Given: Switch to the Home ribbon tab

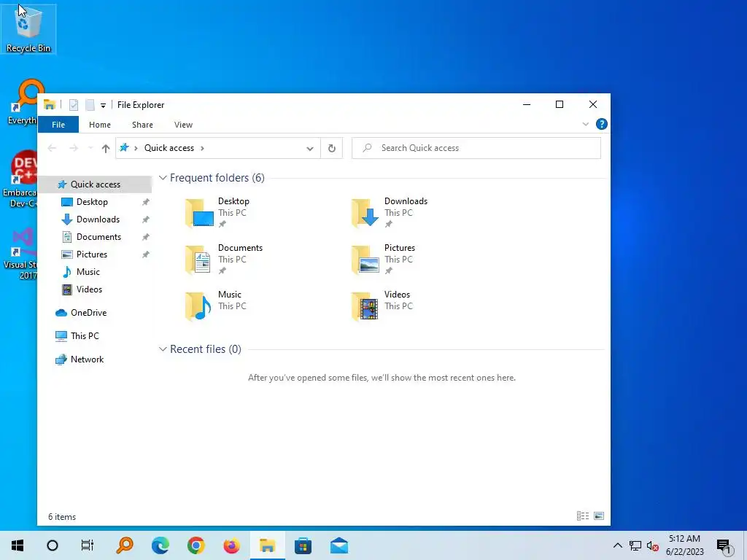Looking at the screenshot, I should pyautogui.click(x=99, y=125).
